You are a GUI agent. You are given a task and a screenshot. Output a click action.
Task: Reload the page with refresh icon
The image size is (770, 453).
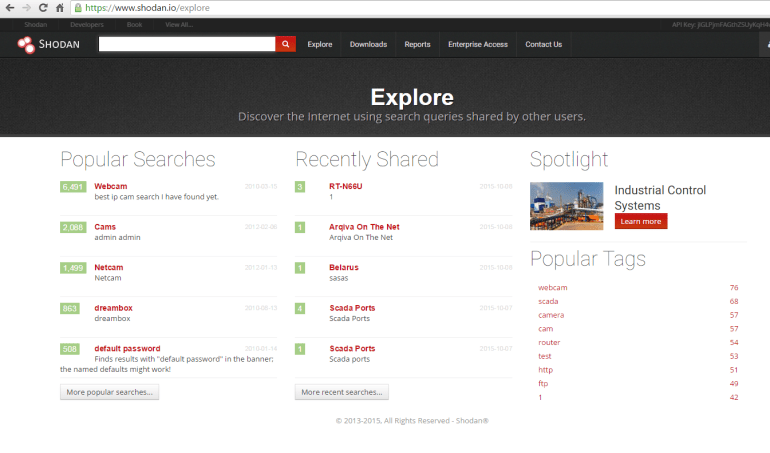[43, 8]
